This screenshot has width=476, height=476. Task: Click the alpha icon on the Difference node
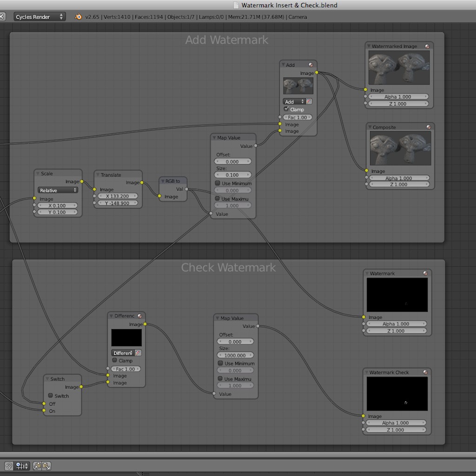pyautogui.click(x=138, y=353)
